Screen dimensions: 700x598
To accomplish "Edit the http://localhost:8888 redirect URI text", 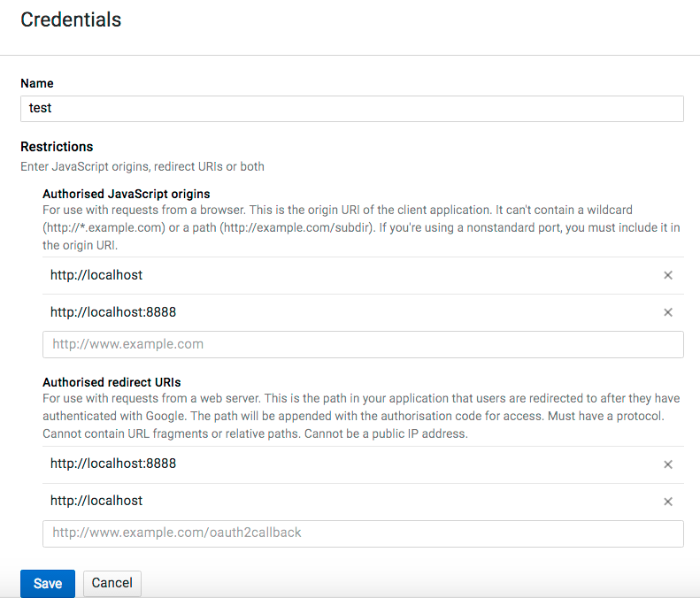I will coord(113,464).
